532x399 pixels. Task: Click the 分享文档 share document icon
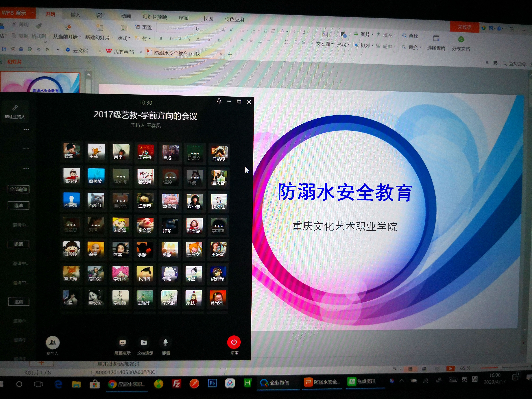461,39
